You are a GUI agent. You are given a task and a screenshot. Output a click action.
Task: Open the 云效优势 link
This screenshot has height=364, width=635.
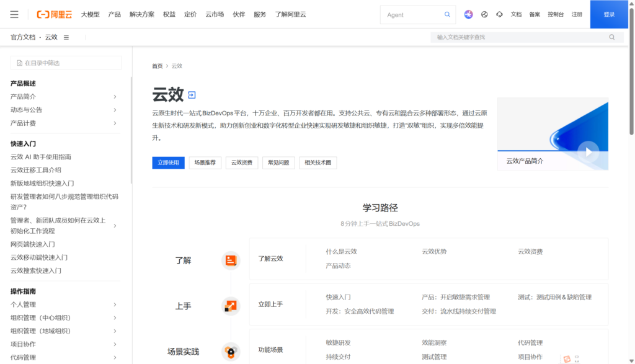point(434,251)
